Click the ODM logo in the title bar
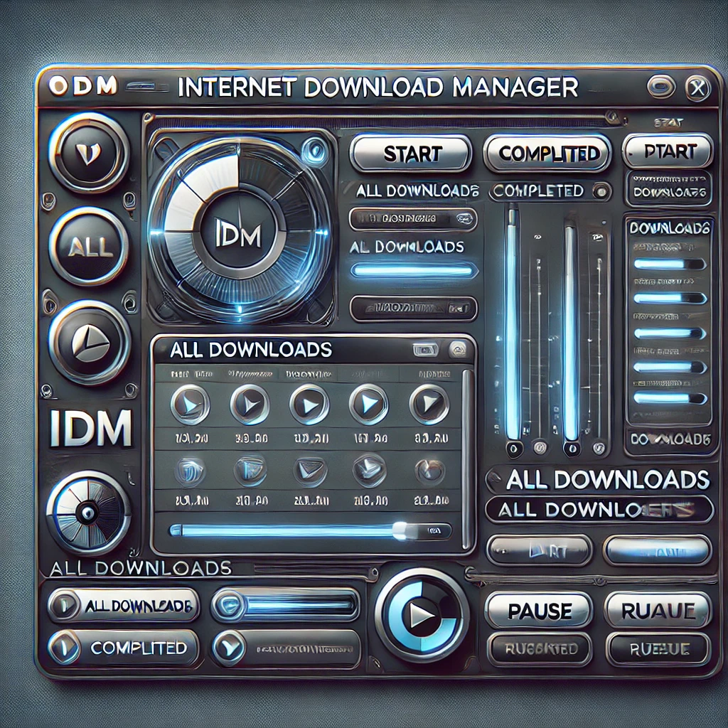The width and height of the screenshot is (728, 728). coord(83,86)
